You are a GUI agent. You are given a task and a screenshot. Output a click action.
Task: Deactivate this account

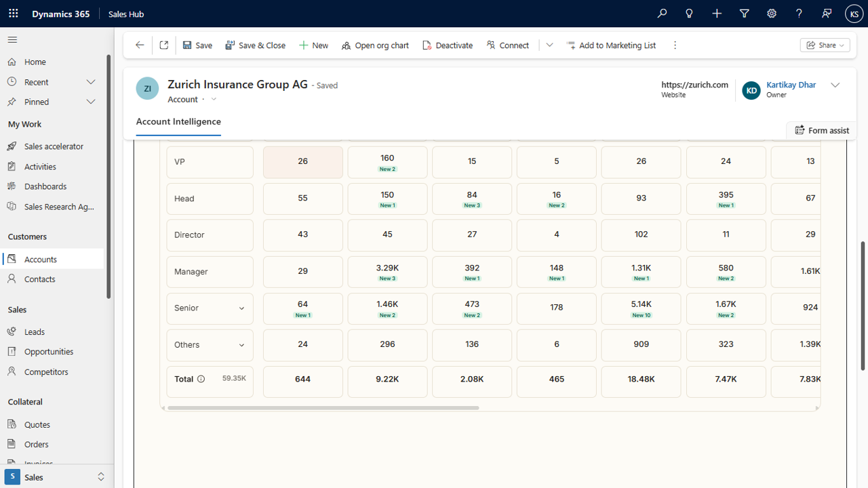[x=448, y=45]
